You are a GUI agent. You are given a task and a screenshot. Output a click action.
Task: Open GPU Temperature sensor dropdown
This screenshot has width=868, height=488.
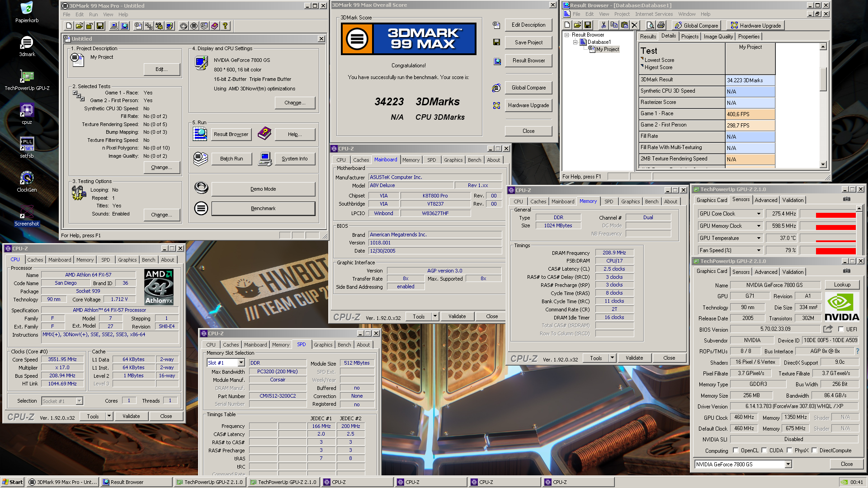pyautogui.click(x=759, y=238)
